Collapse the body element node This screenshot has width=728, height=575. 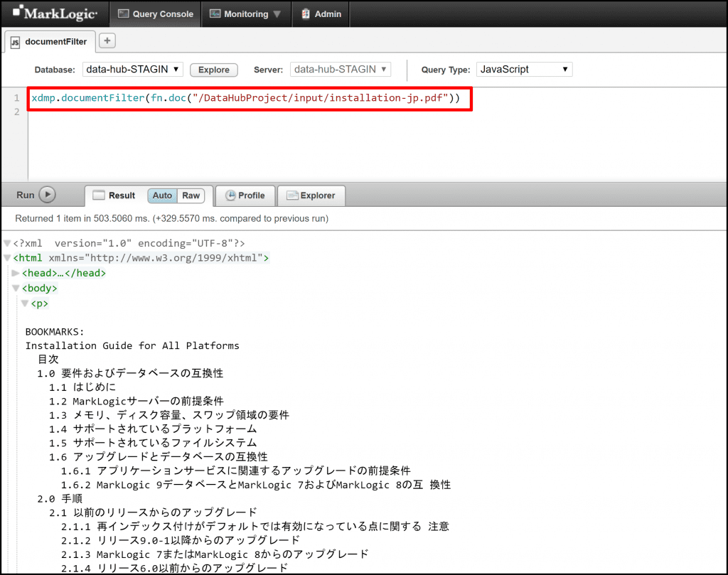pos(16,288)
